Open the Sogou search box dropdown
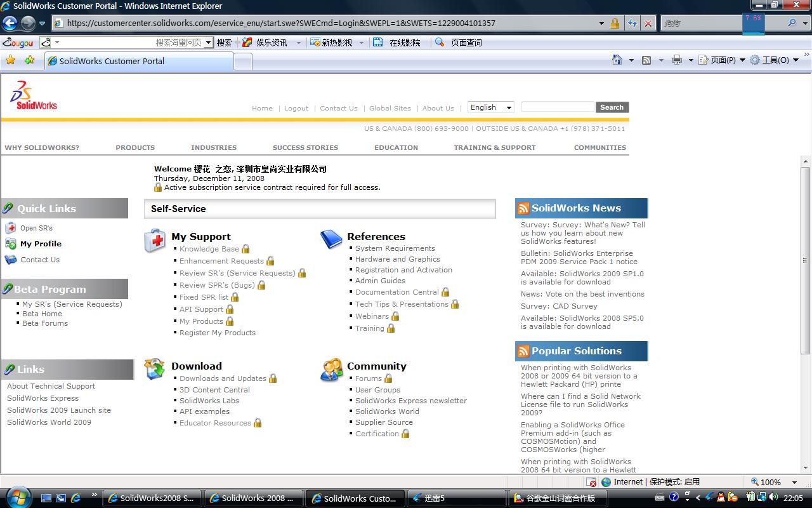Viewport: 812px width, 508px height. [208, 43]
